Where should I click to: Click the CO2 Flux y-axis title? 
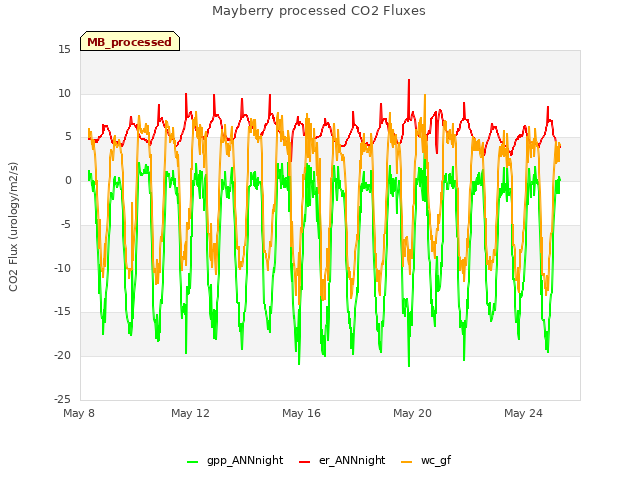(x=13, y=227)
